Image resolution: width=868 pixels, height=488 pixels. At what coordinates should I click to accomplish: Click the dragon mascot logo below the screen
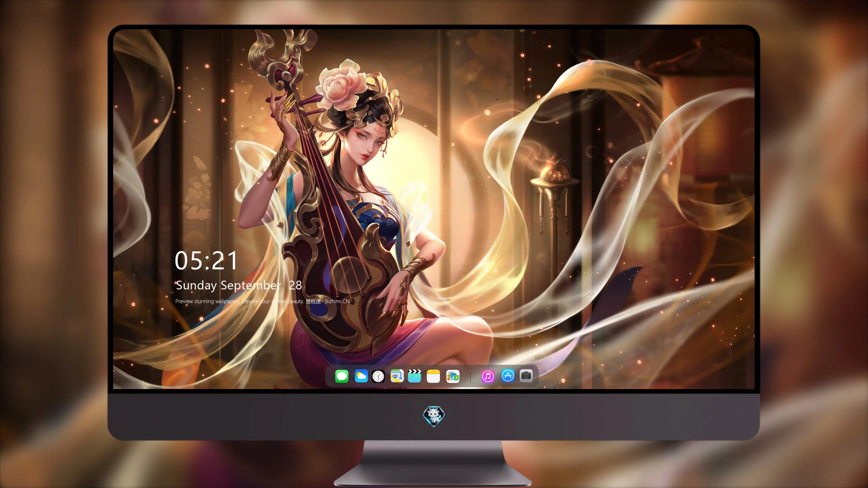point(434,416)
